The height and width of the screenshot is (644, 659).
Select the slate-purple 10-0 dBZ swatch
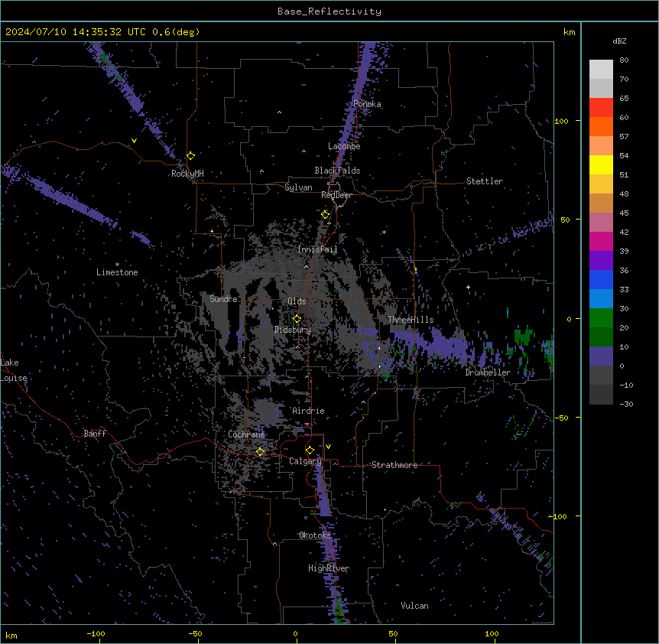pos(601,356)
